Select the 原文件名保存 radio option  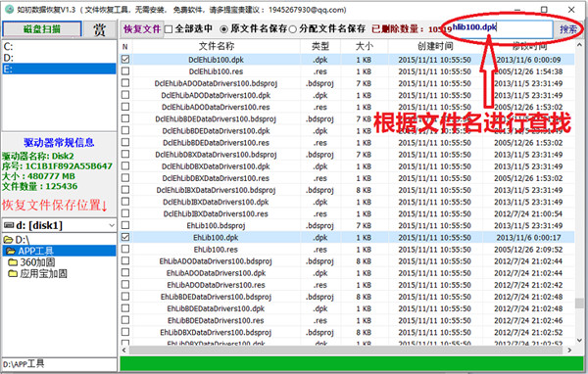click(224, 29)
